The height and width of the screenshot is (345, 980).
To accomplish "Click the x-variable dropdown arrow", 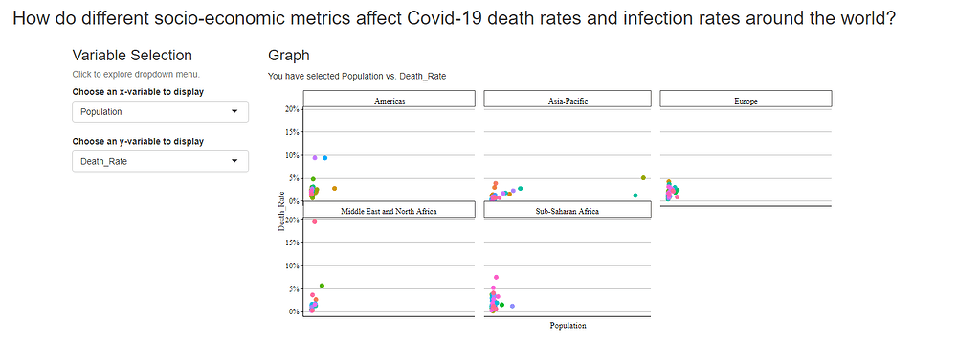I will click(234, 111).
